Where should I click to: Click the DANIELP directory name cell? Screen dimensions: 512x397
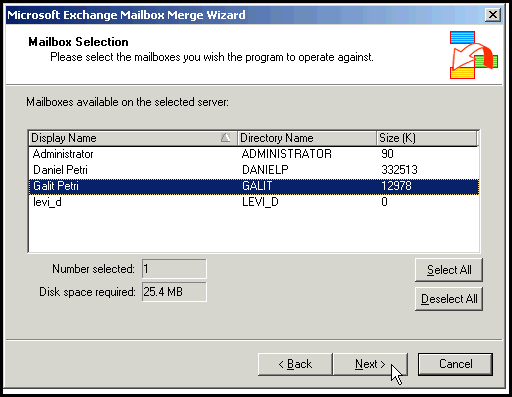coord(265,170)
